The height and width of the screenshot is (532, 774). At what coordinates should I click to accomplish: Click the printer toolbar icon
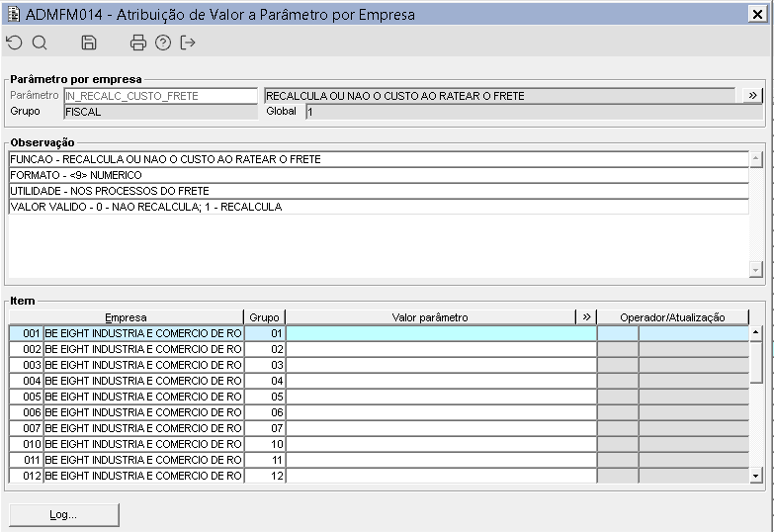pos(138,43)
